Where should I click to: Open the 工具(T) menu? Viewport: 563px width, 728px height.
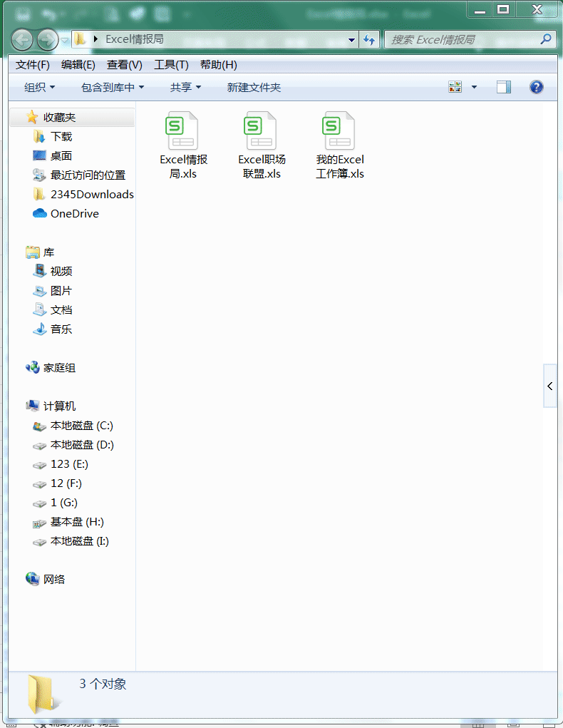tap(171, 65)
